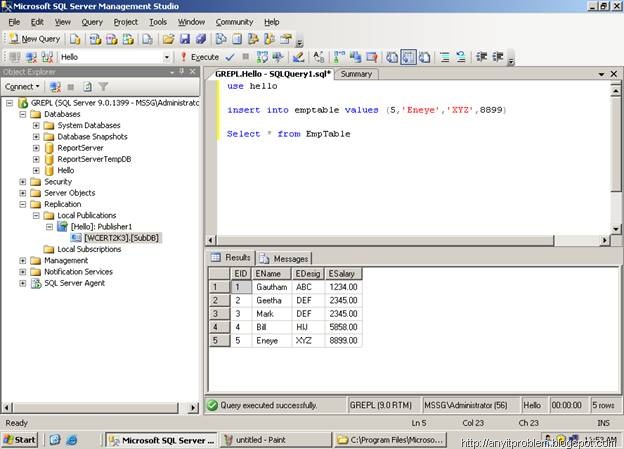Open a SQL Server Mobile Query icon
Image resolution: width=624 pixels, height=449 pixels.
148,39
